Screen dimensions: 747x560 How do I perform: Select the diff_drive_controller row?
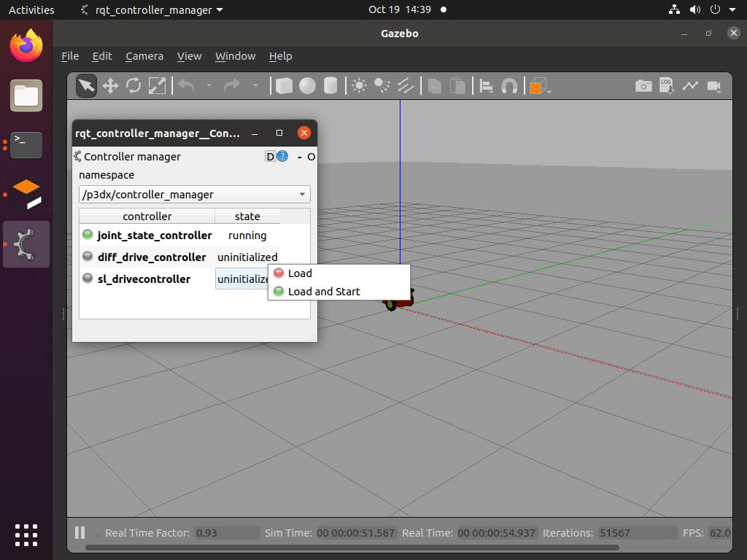[x=152, y=257]
